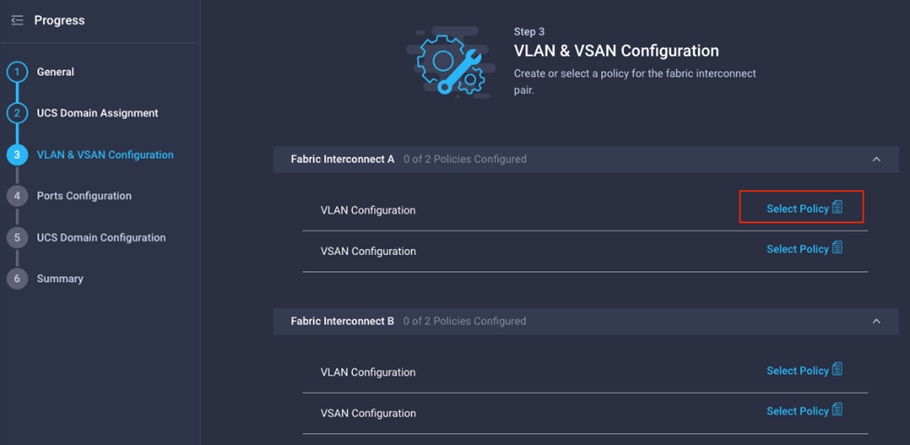910x445 pixels.
Task: Click policy document icon for Fabric A VLAN
Action: click(x=837, y=207)
